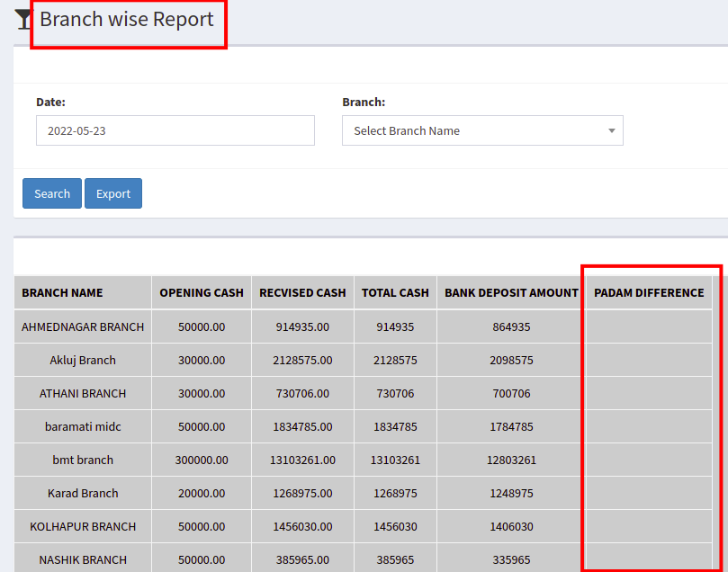
Task: Click received cash value 385965.00
Action: click(x=302, y=560)
